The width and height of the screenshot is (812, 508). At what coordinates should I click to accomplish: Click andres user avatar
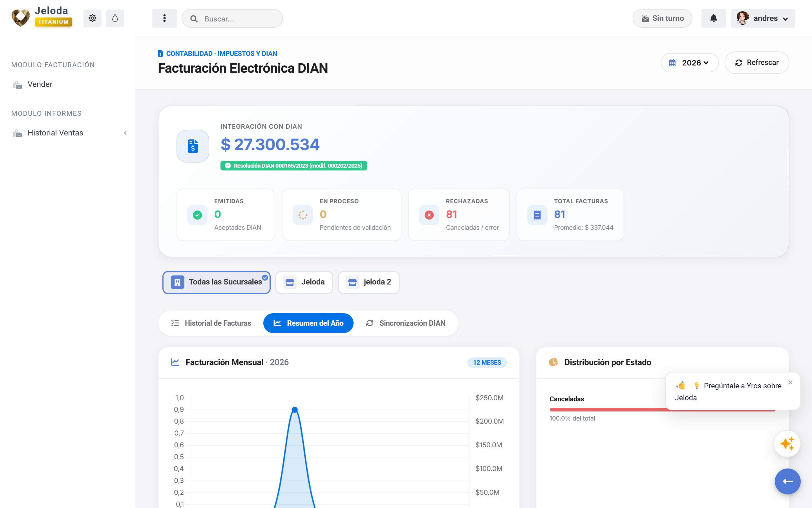click(743, 18)
